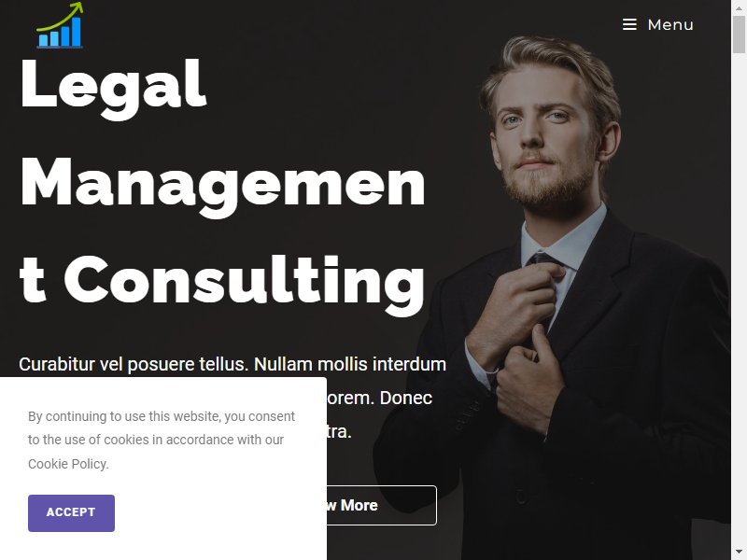Screen dimensions: 747x560
Task: Click the "Managemen" headline line
Action: click(222, 187)
